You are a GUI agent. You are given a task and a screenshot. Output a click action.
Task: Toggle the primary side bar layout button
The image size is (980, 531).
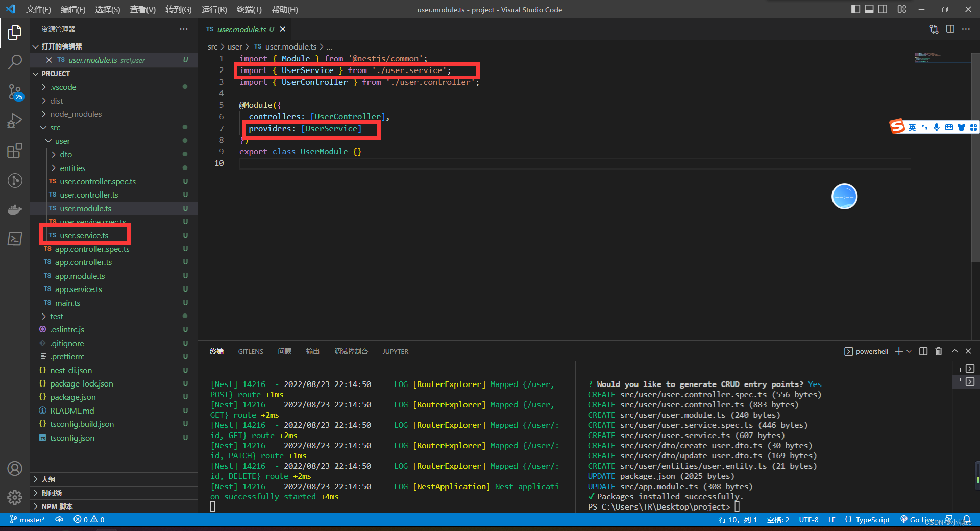click(856, 9)
